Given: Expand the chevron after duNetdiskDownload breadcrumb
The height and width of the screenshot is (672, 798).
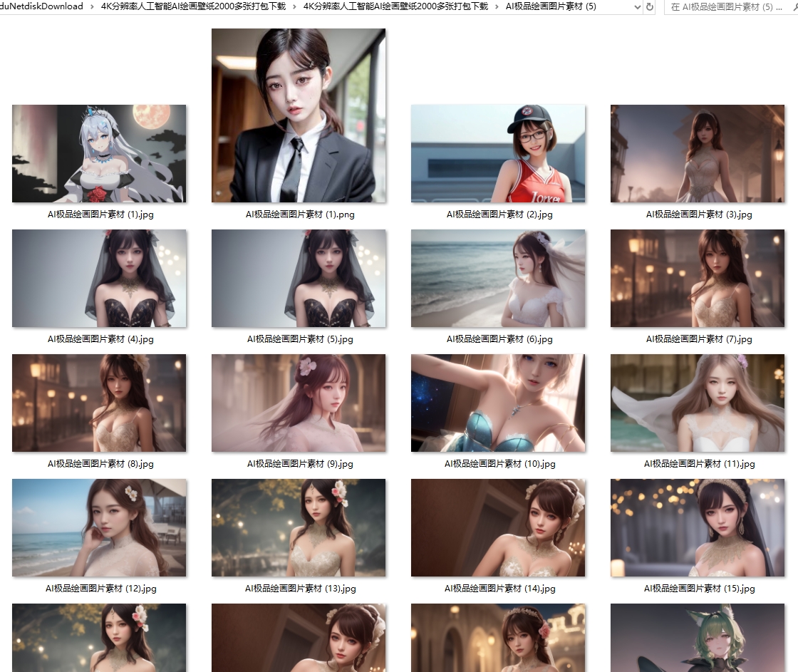Looking at the screenshot, I should [92, 6].
